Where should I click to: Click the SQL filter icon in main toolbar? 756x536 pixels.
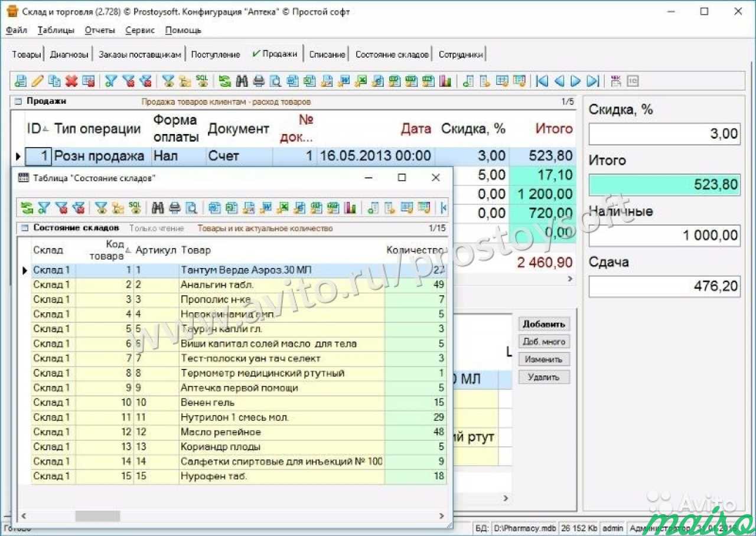click(x=202, y=81)
